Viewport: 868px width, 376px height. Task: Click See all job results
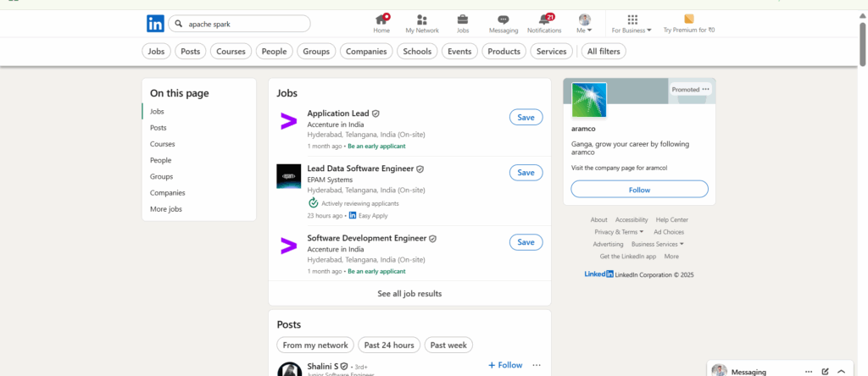click(409, 294)
